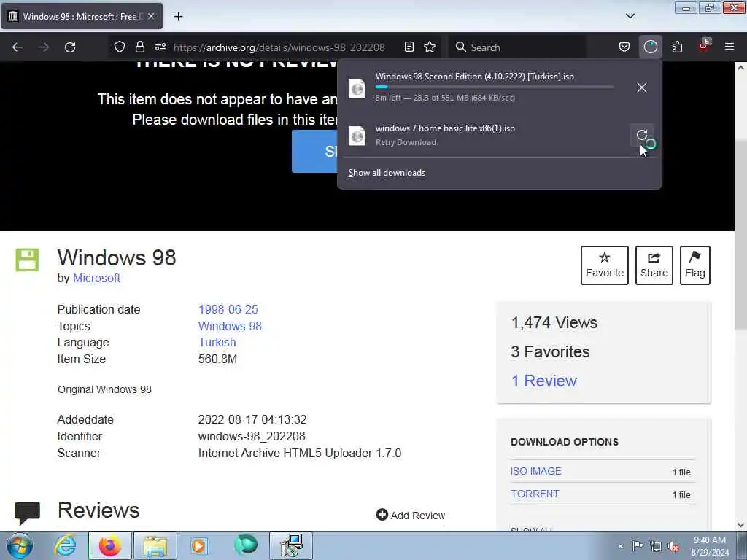Toggle reader view icon in address bar
This screenshot has height=560, width=747.
point(409,47)
